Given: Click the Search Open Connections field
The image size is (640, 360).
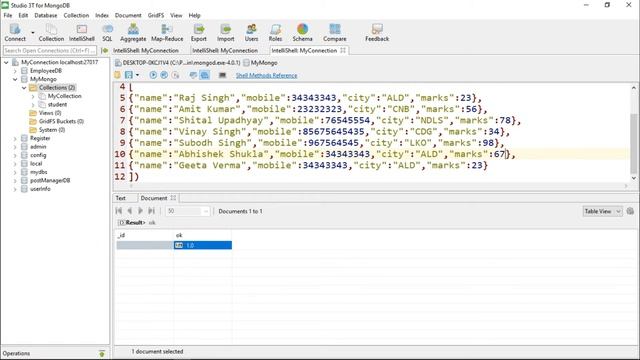Looking at the screenshot, I should coord(50,51).
